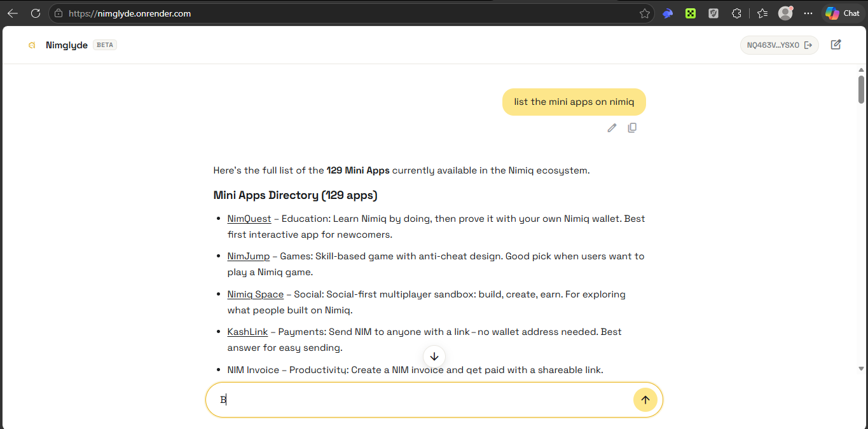
Task: Open the Nimiq Space link
Action: pyautogui.click(x=256, y=294)
